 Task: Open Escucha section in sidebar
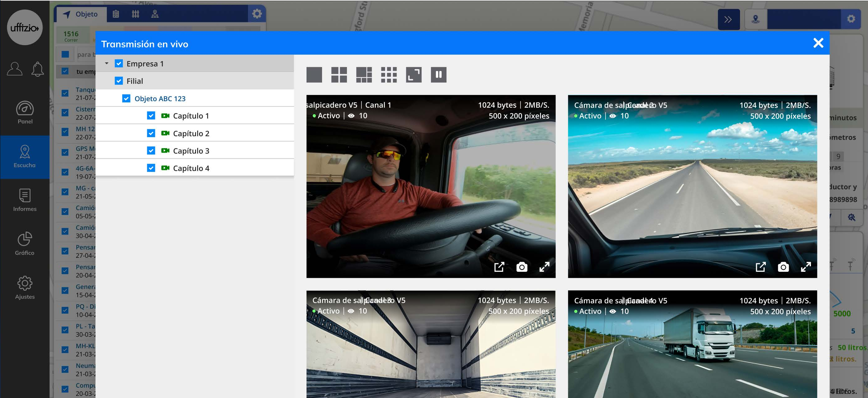click(25, 157)
